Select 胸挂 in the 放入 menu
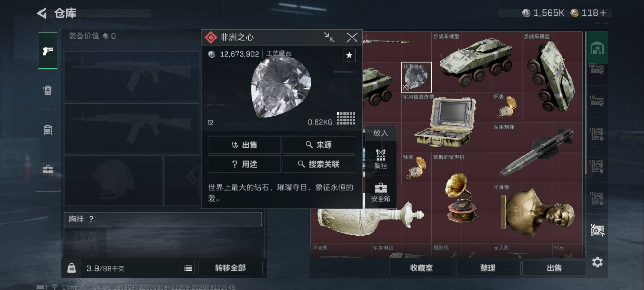Screen dimensions: 644x290 coord(380,159)
